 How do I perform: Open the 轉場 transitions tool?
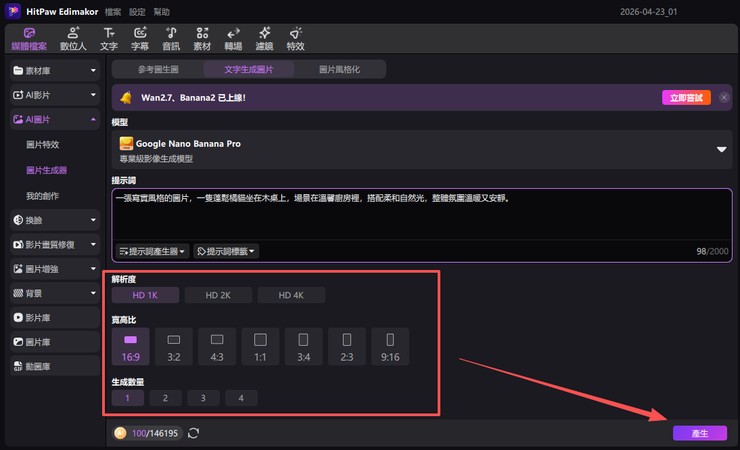233,39
